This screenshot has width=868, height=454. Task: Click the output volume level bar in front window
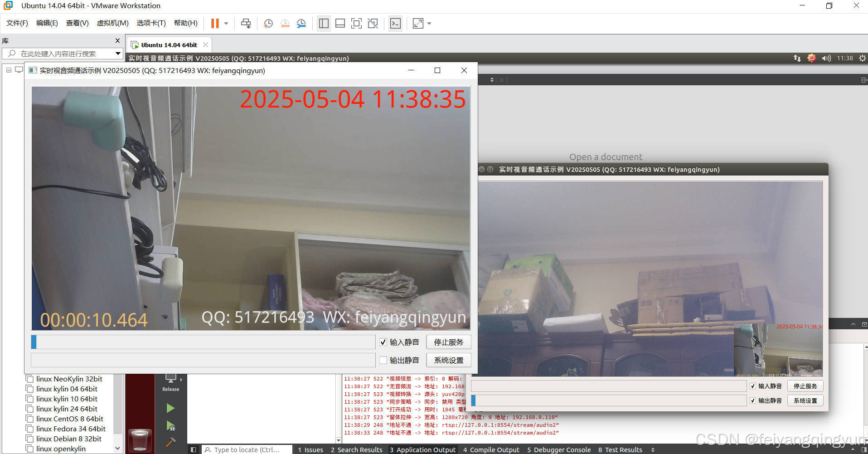tap(203, 360)
